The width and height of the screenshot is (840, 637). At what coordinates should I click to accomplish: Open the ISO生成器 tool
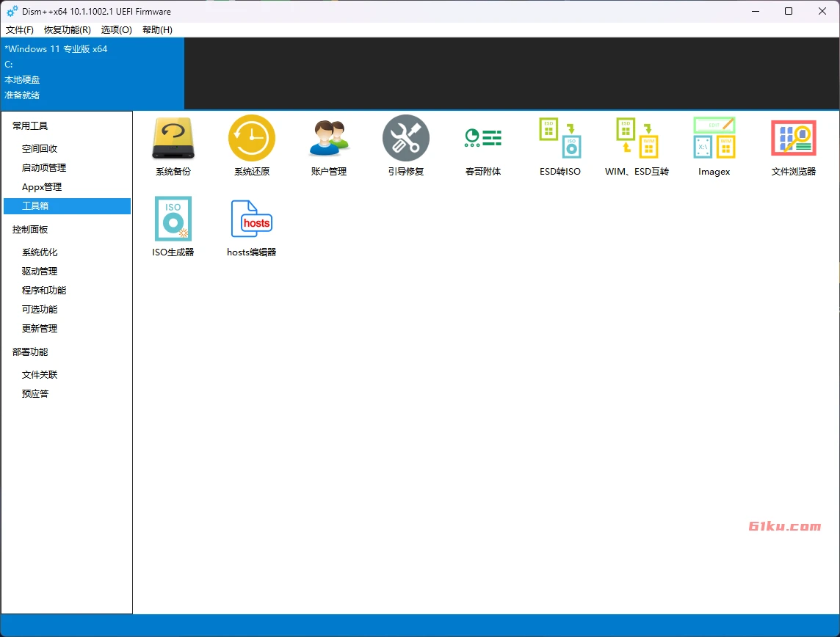[173, 227]
